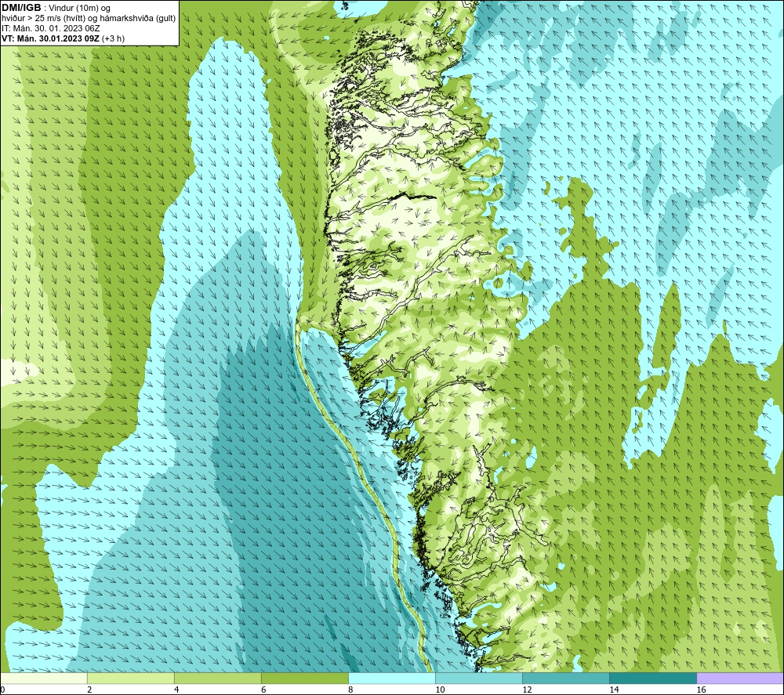Viewport: 784px width, 695px height.
Task: Click the '(+3 h)' forecast offset text
Action: click(113, 38)
